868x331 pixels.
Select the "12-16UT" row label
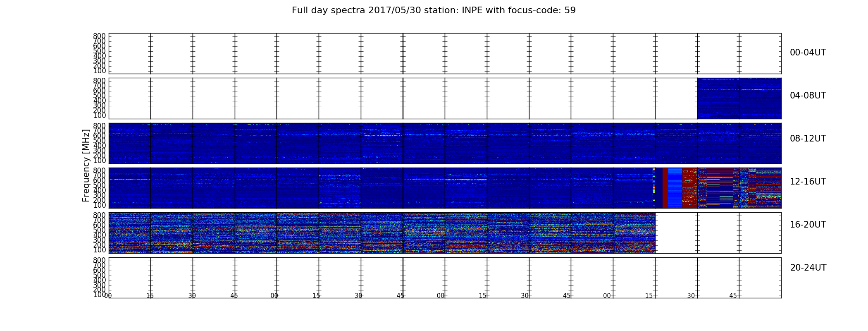(x=808, y=182)
